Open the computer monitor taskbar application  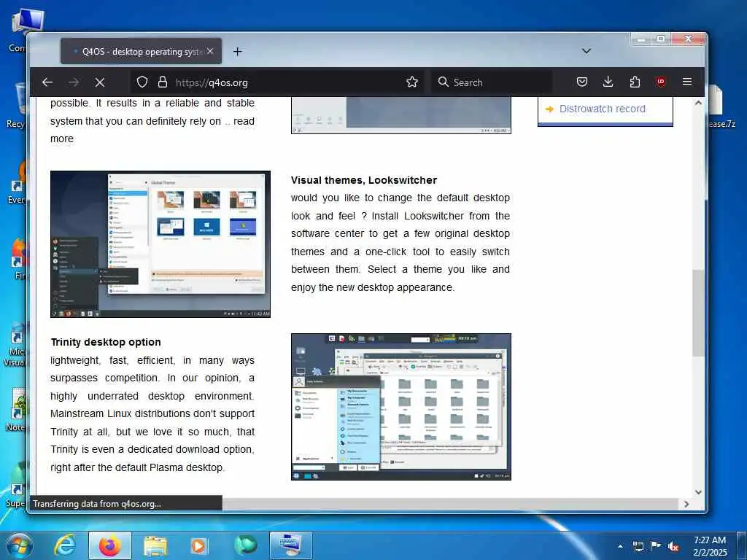click(290, 545)
